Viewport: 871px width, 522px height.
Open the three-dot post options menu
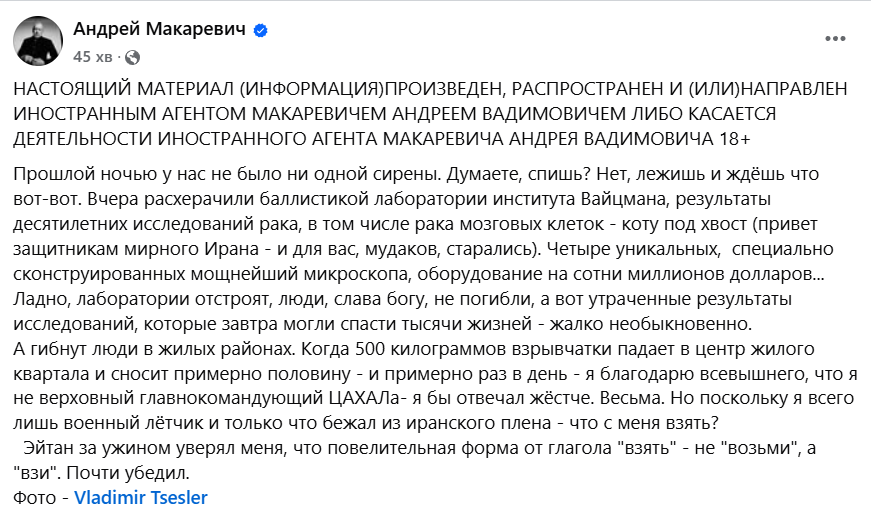pos(834,38)
